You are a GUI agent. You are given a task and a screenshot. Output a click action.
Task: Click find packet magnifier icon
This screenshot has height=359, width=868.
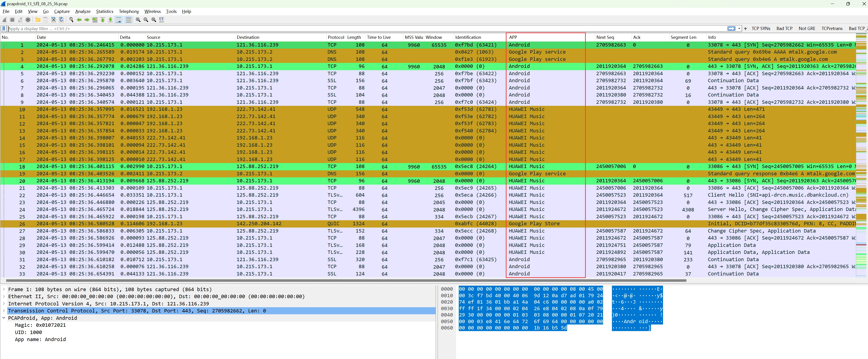point(71,20)
